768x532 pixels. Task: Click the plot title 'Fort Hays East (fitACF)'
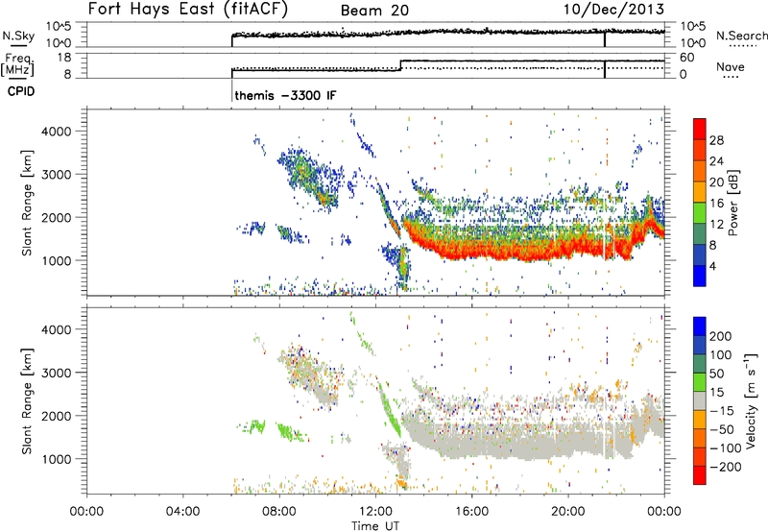tap(188, 9)
